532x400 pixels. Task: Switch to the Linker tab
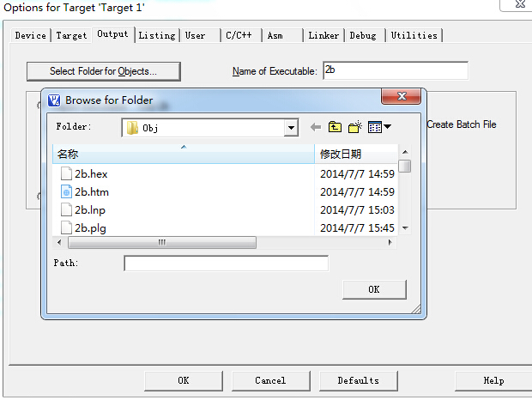pos(323,35)
